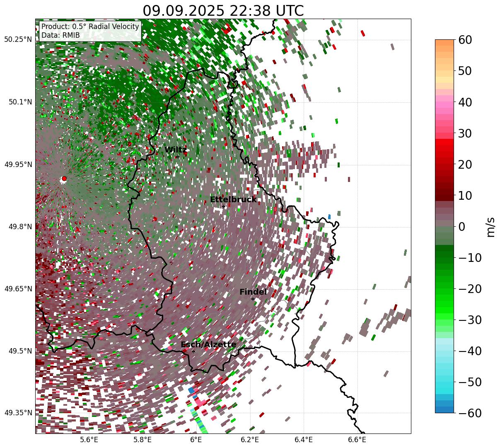
Task: Click the Esch/Alzette city label
Action: point(208,345)
